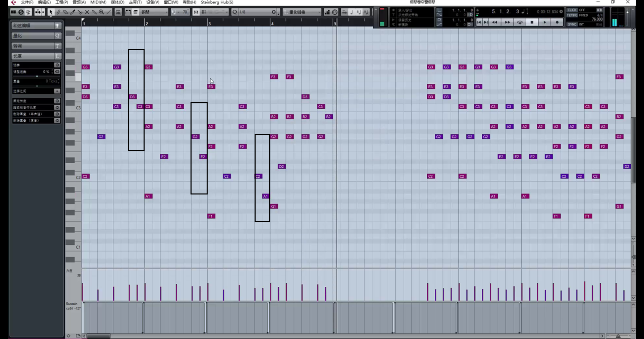Adjust the legato scale slider
The height and width of the screenshot is (339, 644).
(x=37, y=76)
